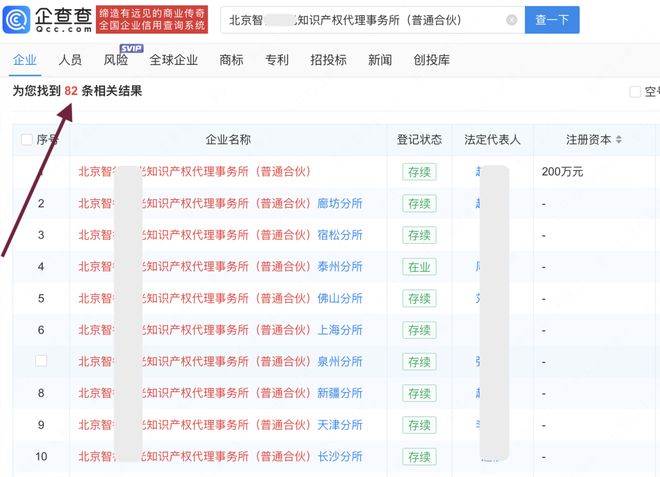
Task: Click the Qcc.com logo icon
Action: pyautogui.click(x=16, y=19)
